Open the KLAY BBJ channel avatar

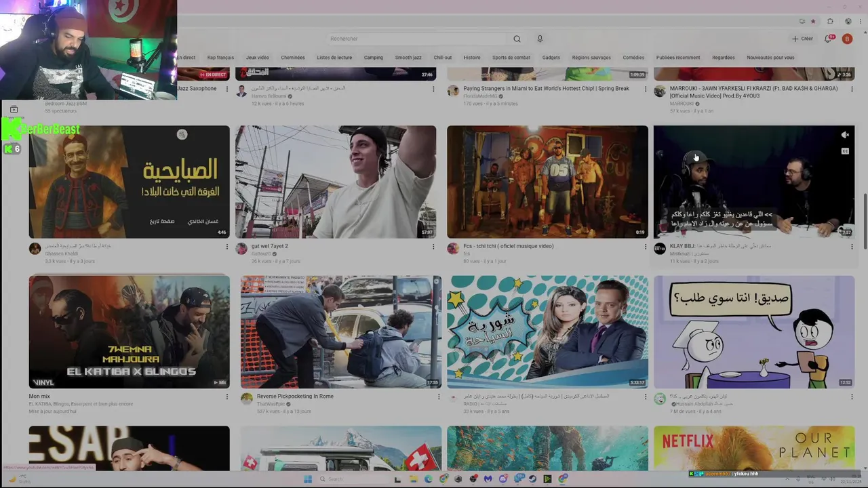coord(660,249)
